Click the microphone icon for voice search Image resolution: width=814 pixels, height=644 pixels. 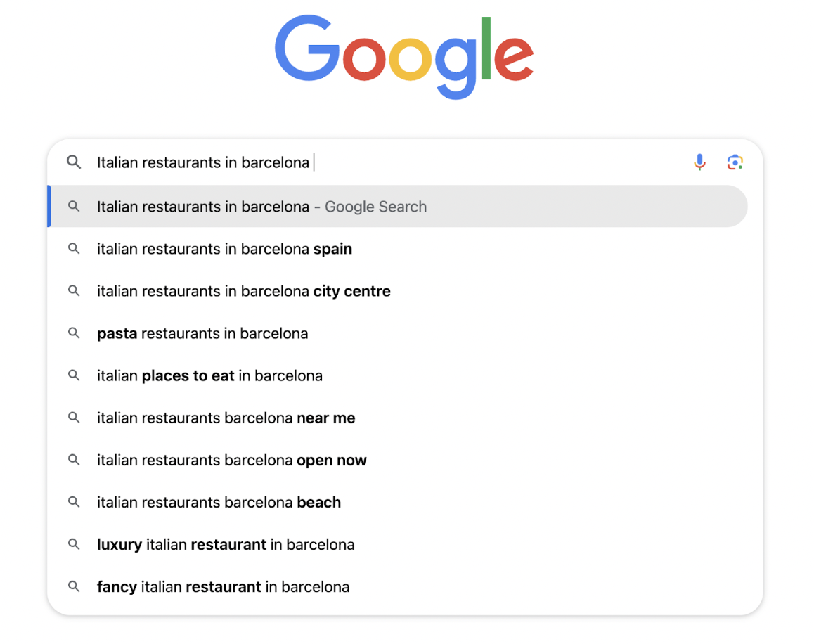(699, 162)
